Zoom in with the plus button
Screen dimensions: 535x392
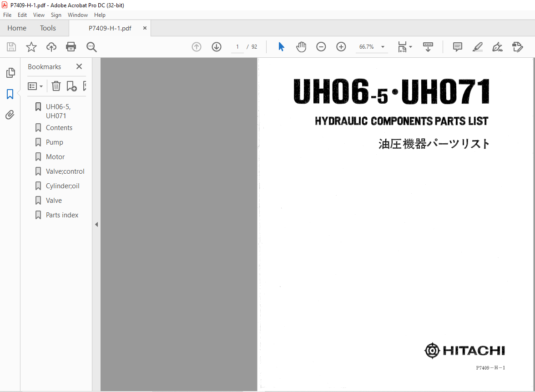(341, 47)
